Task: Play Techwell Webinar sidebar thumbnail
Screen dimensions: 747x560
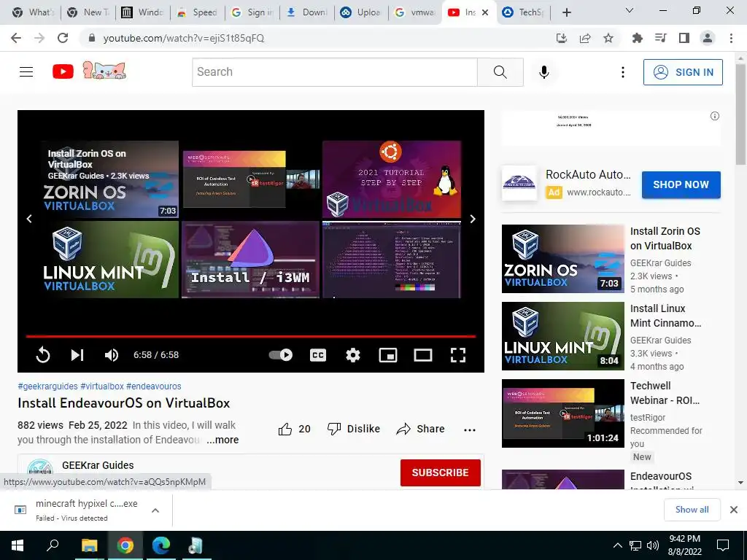Action: (x=562, y=413)
